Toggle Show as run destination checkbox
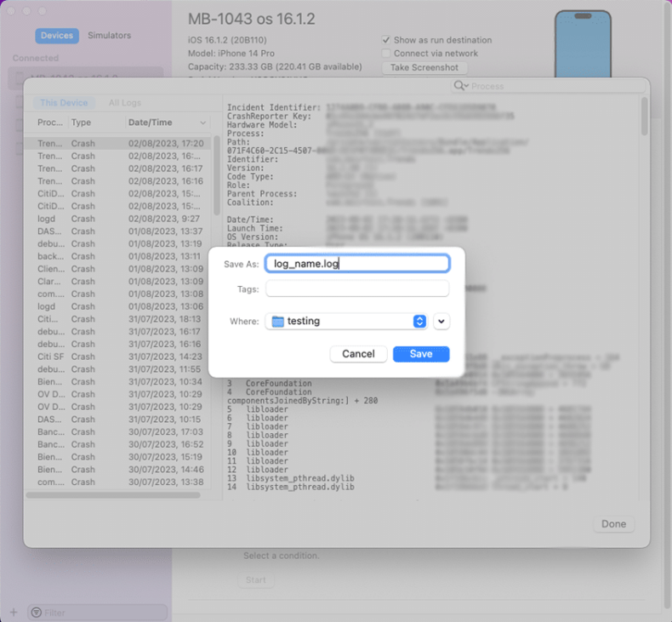672x622 pixels. (386, 40)
